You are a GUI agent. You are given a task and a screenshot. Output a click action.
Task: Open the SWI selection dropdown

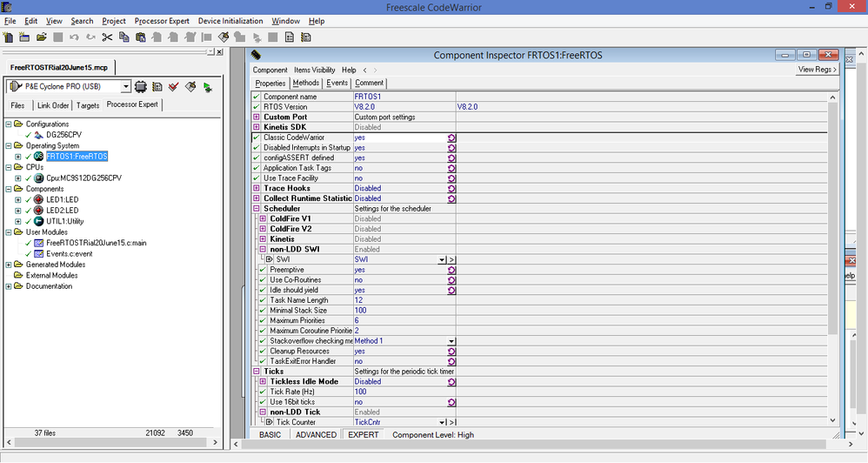[442, 259]
